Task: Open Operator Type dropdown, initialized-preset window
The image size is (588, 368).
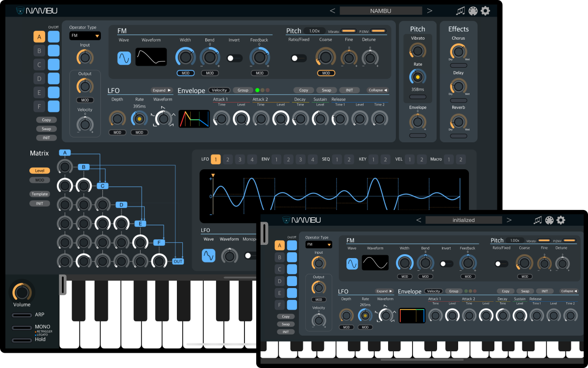Action: [318, 244]
